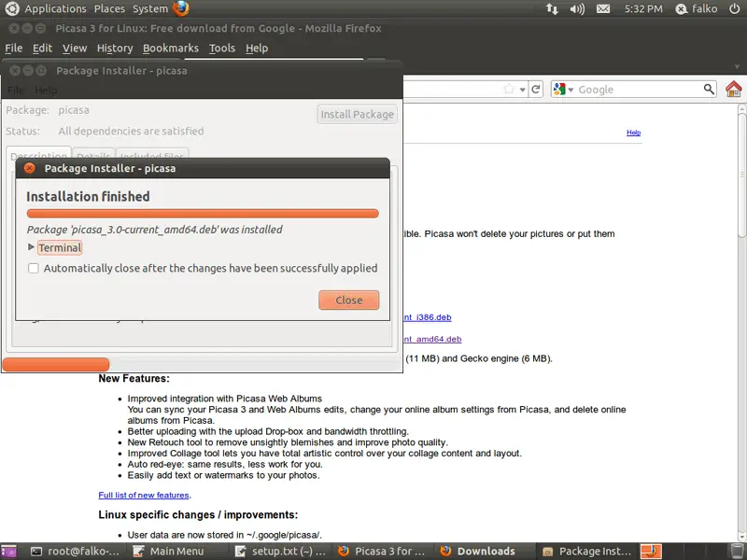Enable automatically close after changes applied
The image size is (747, 560).
[x=34, y=268]
